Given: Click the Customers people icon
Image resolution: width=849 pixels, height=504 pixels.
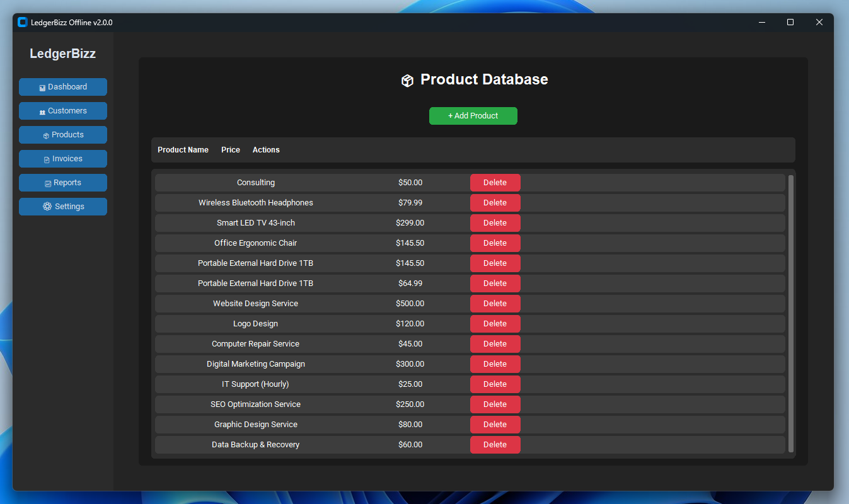Looking at the screenshot, I should (42, 111).
